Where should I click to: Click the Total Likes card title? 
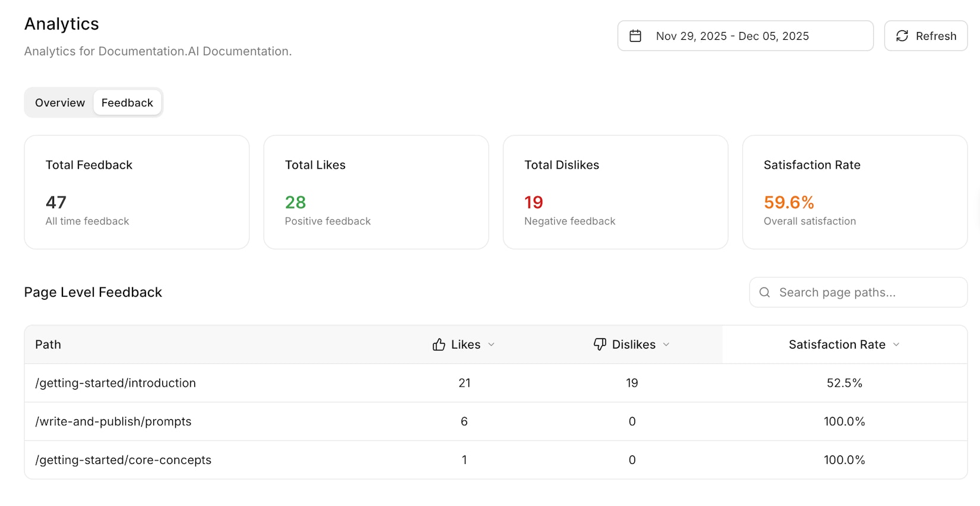[x=315, y=165]
